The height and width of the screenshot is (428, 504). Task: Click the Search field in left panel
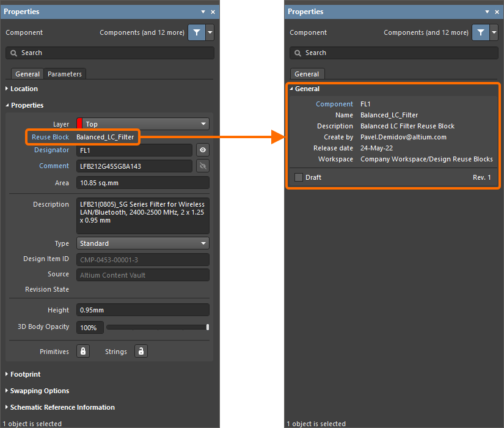point(110,53)
